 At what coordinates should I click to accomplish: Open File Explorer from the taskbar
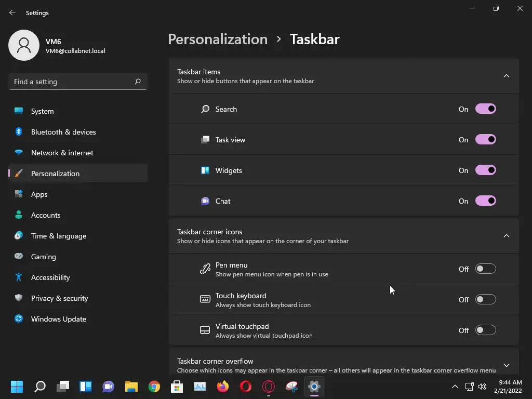(131, 387)
